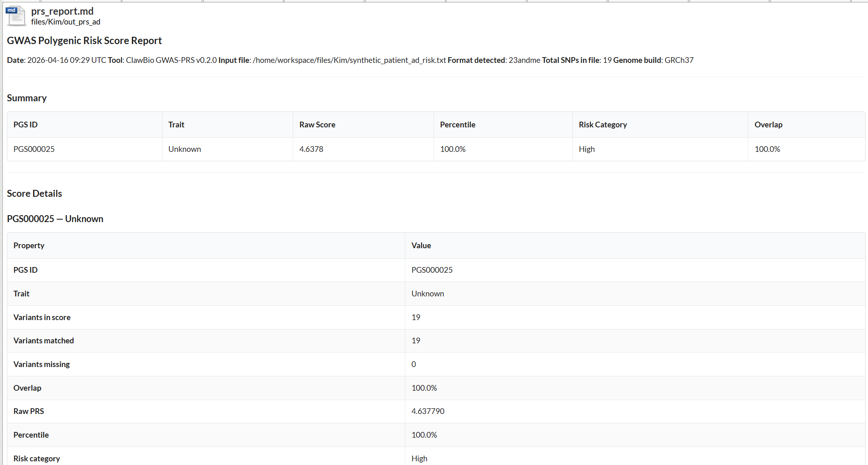This screenshot has height=465, width=868.
Task: Click the Raw PRS value 4.637790
Action: tap(427, 411)
